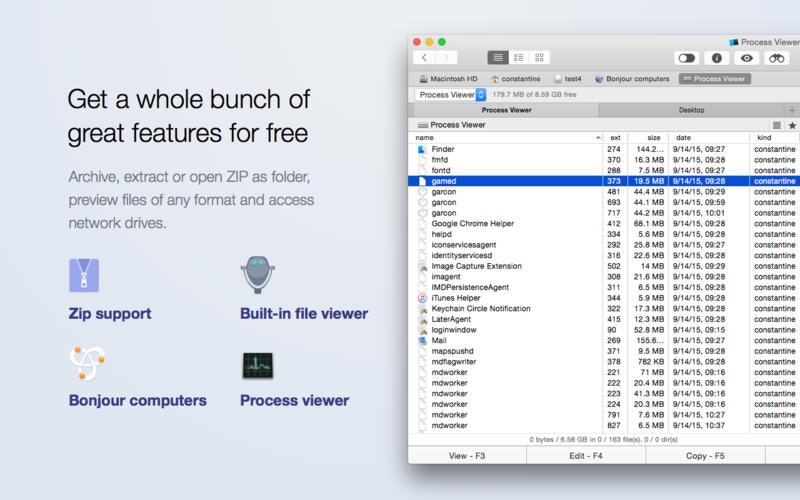Click the Edit - F4 button

[x=586, y=456]
